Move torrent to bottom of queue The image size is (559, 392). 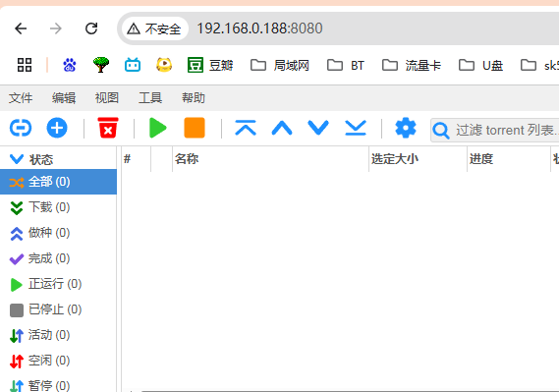(356, 128)
